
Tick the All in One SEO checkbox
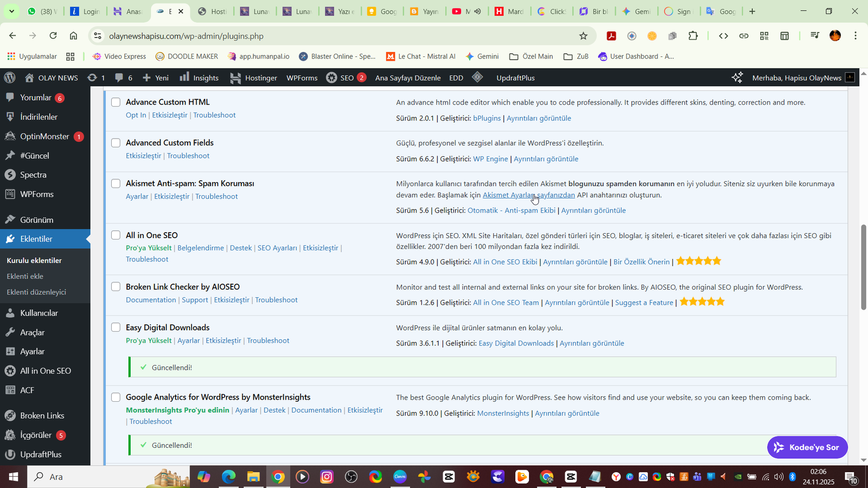(116, 235)
